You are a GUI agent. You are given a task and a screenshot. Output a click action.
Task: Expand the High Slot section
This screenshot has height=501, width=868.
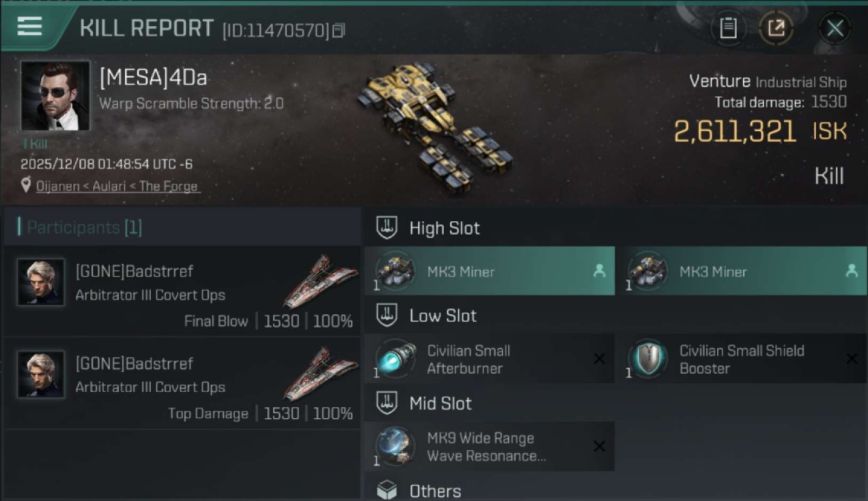tap(445, 228)
